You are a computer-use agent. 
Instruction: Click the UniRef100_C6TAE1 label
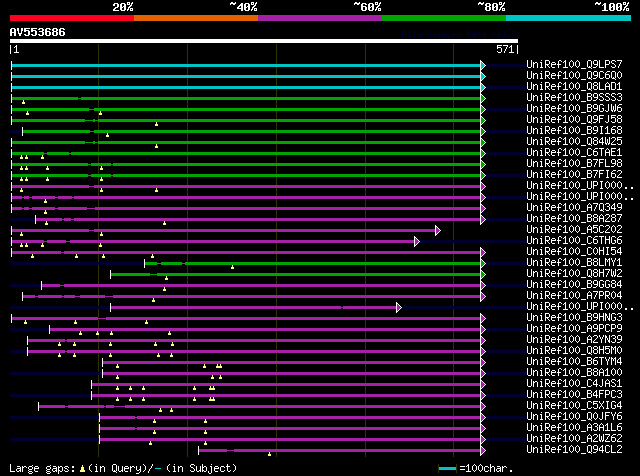[574, 153]
